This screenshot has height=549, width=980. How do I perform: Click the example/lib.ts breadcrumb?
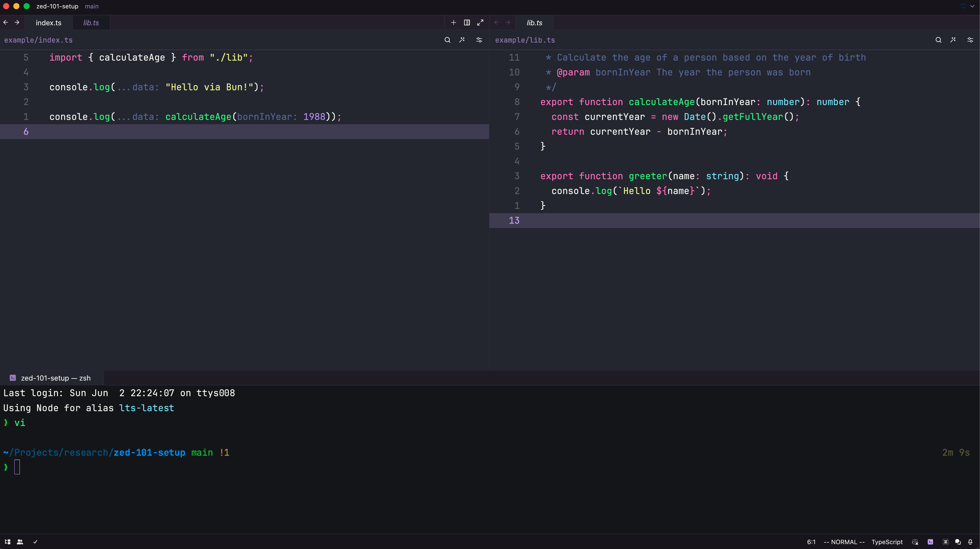[525, 40]
